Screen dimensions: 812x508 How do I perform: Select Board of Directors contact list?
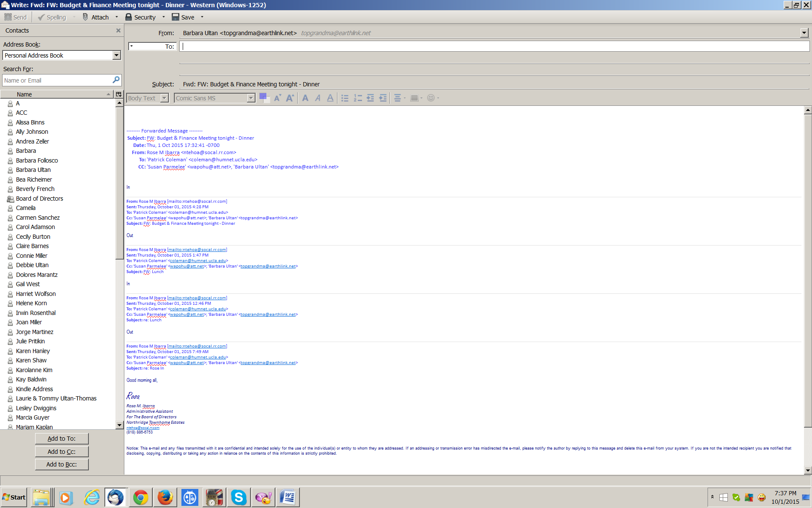coord(39,199)
